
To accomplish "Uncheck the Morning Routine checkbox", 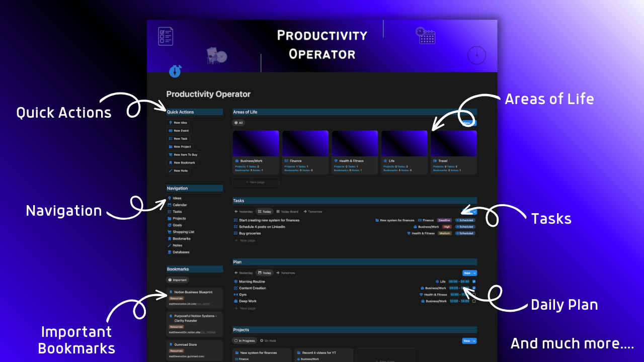I will tap(473, 282).
